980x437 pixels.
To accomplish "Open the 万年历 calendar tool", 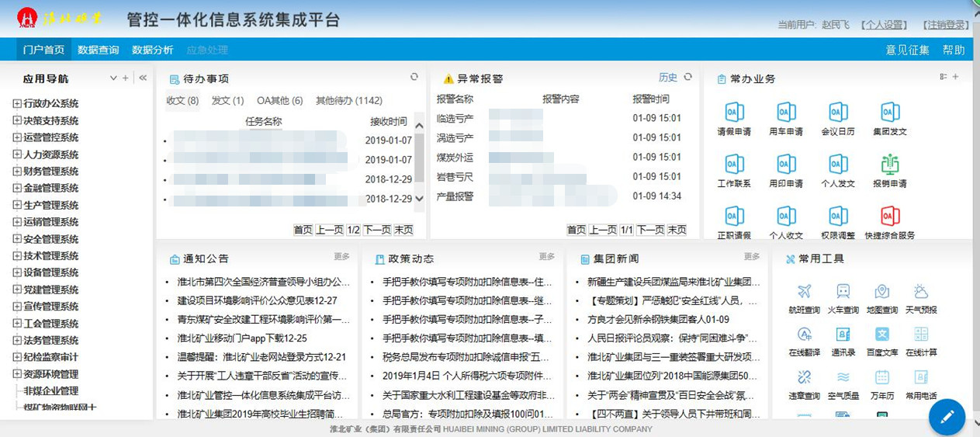I will [x=882, y=378].
